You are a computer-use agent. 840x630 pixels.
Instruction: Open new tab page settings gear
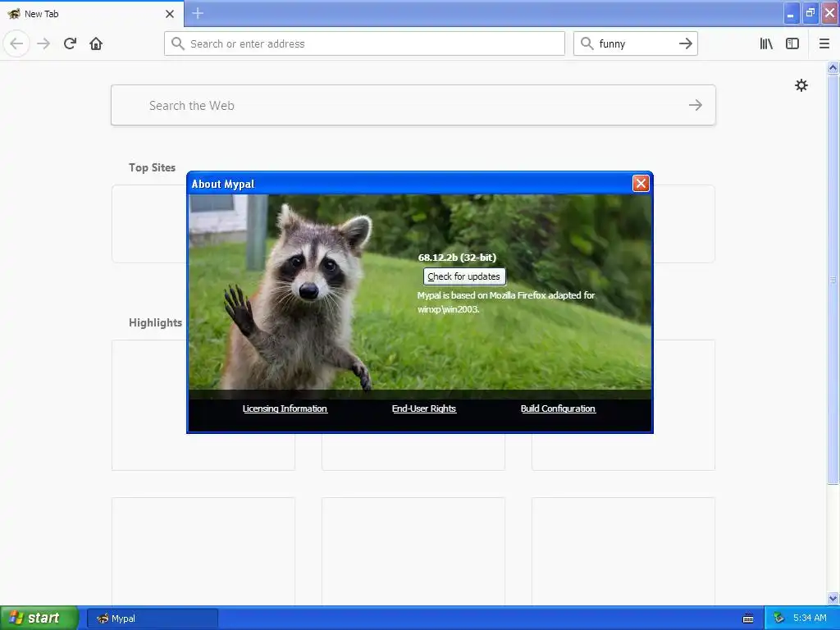click(801, 85)
